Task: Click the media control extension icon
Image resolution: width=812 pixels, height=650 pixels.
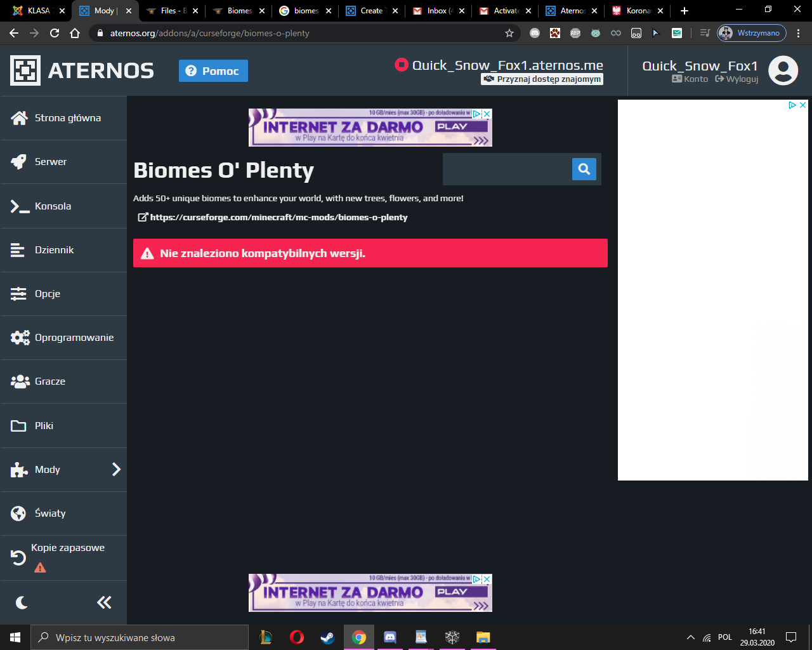Action: coord(705,33)
